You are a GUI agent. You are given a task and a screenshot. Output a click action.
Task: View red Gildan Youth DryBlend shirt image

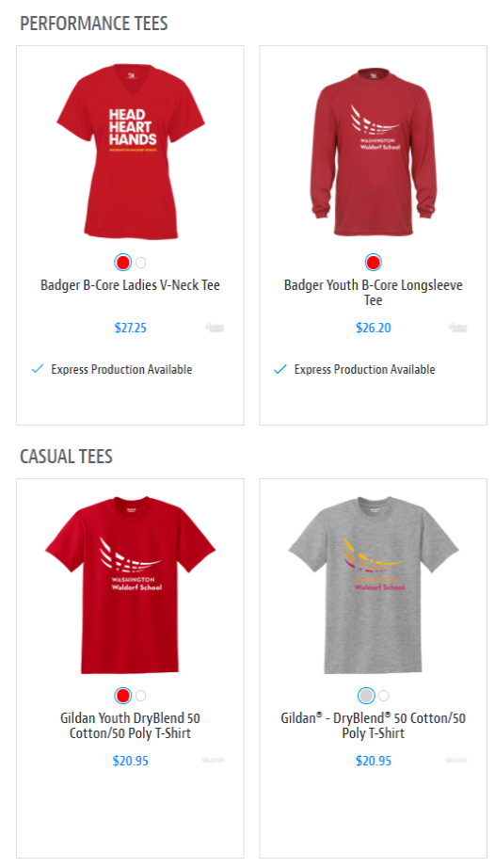click(x=130, y=586)
